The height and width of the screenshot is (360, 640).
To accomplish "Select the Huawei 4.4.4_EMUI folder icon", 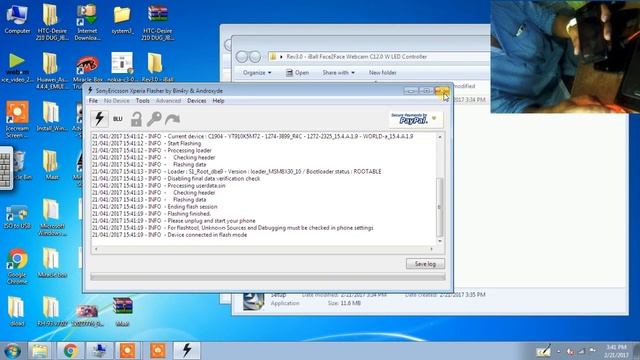I will pos(51,70).
